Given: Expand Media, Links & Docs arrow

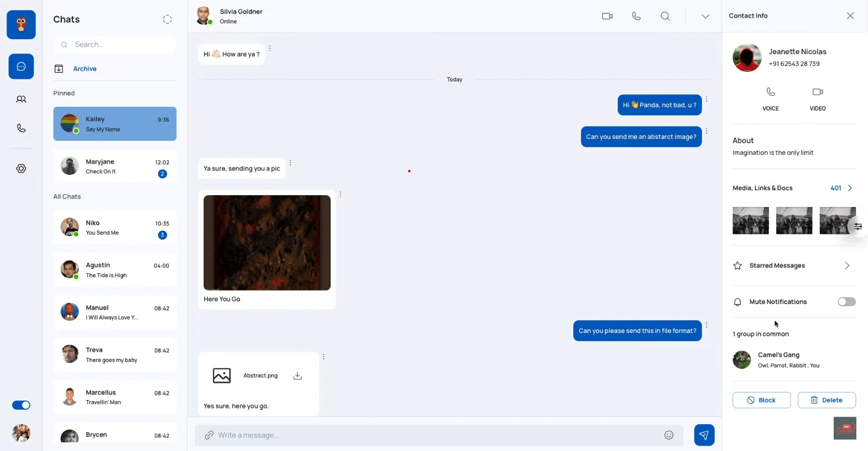Looking at the screenshot, I should point(850,188).
